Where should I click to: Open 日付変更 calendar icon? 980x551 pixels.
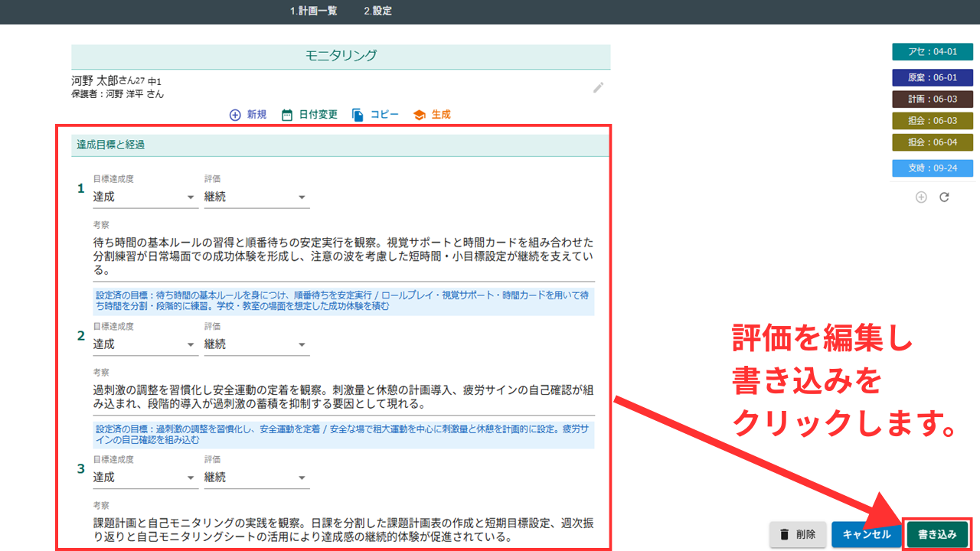tap(287, 115)
